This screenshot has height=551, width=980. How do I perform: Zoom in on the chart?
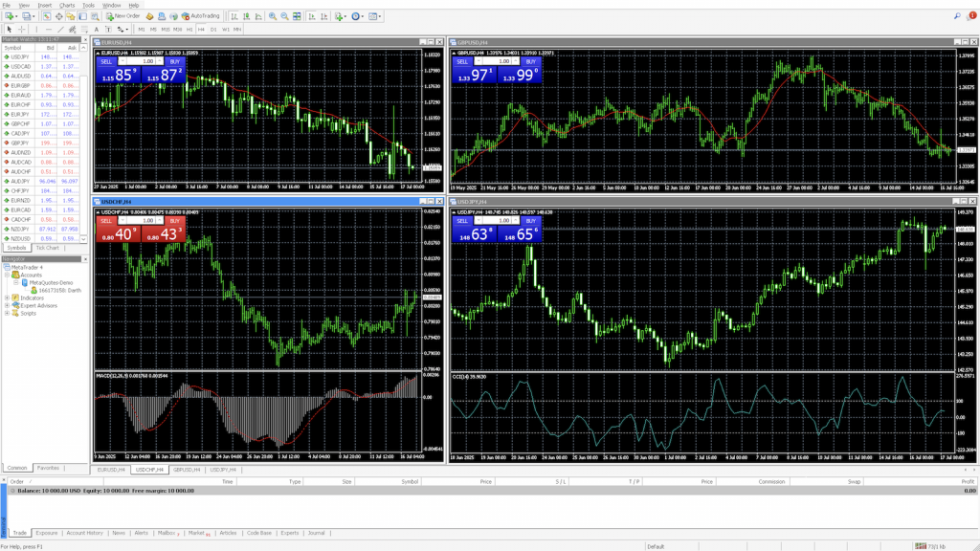pyautogui.click(x=273, y=16)
